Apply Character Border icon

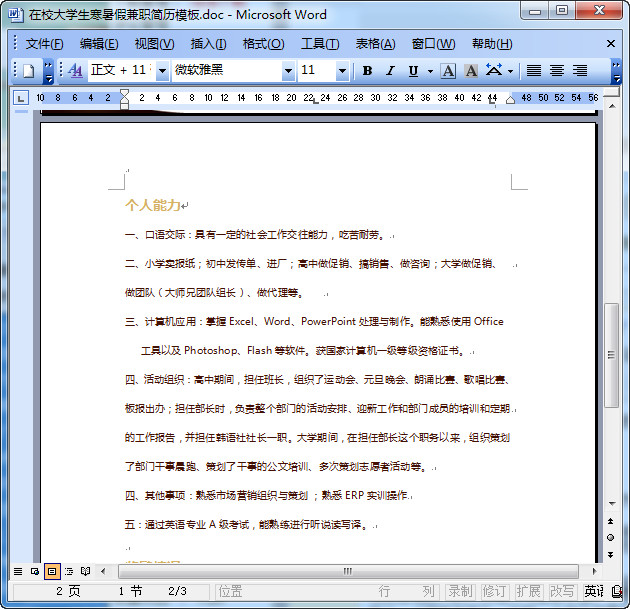[448, 71]
